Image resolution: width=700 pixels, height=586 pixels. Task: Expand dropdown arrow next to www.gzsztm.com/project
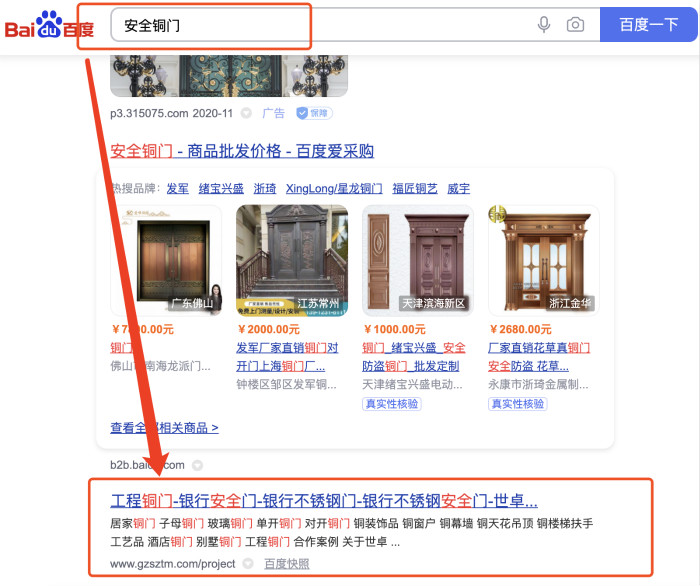pos(248,564)
